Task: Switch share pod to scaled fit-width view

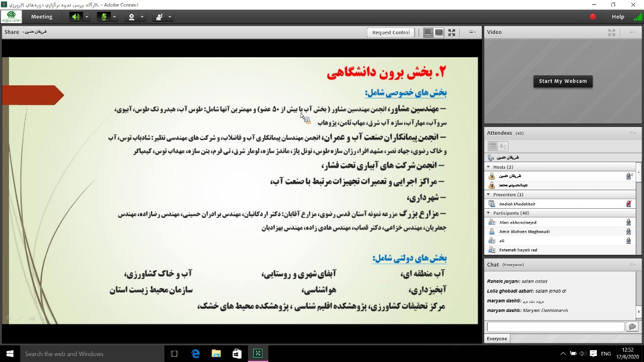Action: click(428, 32)
